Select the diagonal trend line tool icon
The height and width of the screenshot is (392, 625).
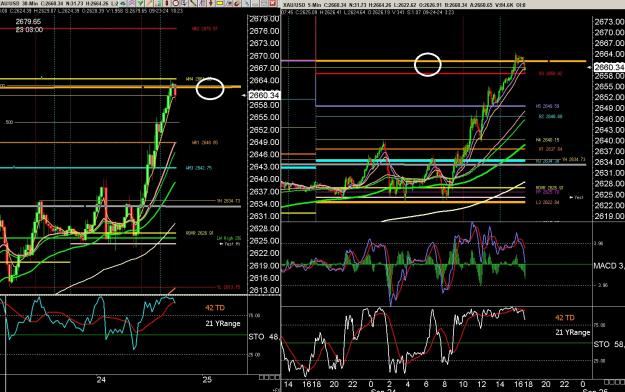coord(193,3)
